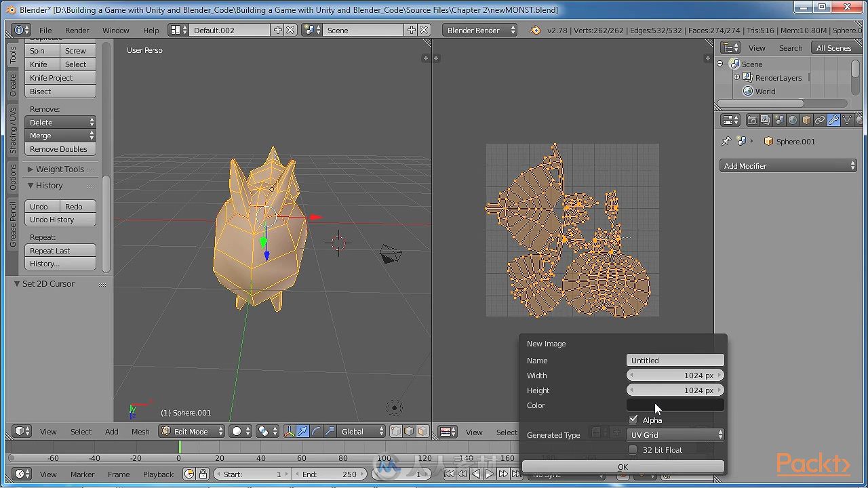The width and height of the screenshot is (868, 488).
Task: Switch to the Shading / UVs tab
Action: point(13,130)
